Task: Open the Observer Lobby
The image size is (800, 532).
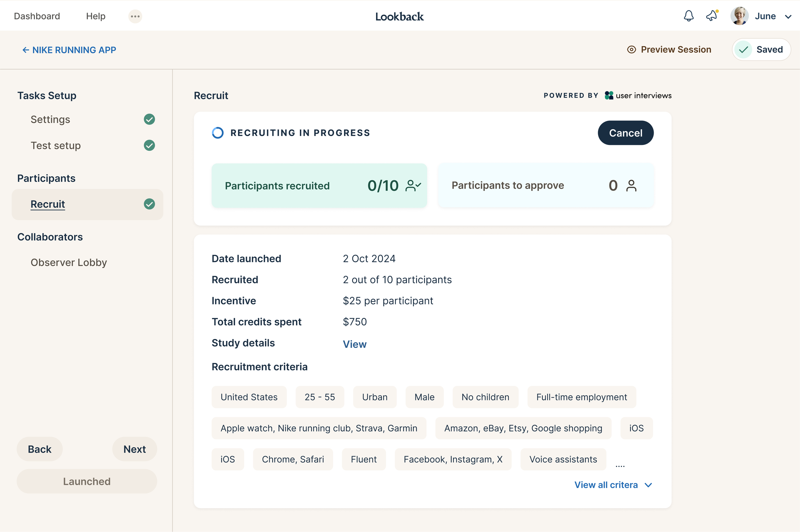Action: coord(69,262)
